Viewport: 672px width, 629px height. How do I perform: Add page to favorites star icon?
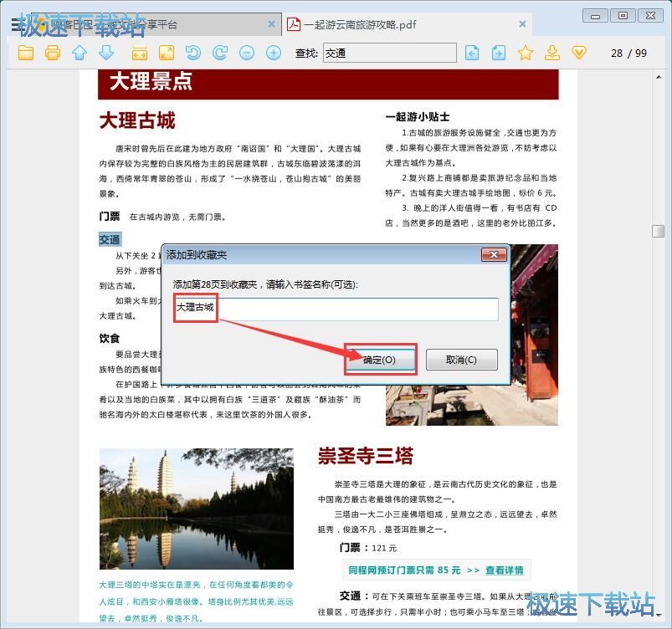click(x=526, y=53)
